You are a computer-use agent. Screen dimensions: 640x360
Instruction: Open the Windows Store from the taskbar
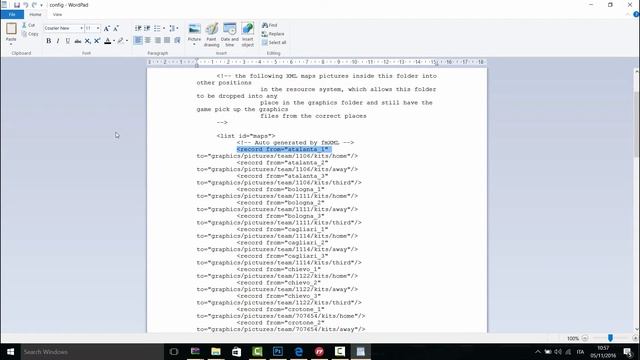(236, 351)
